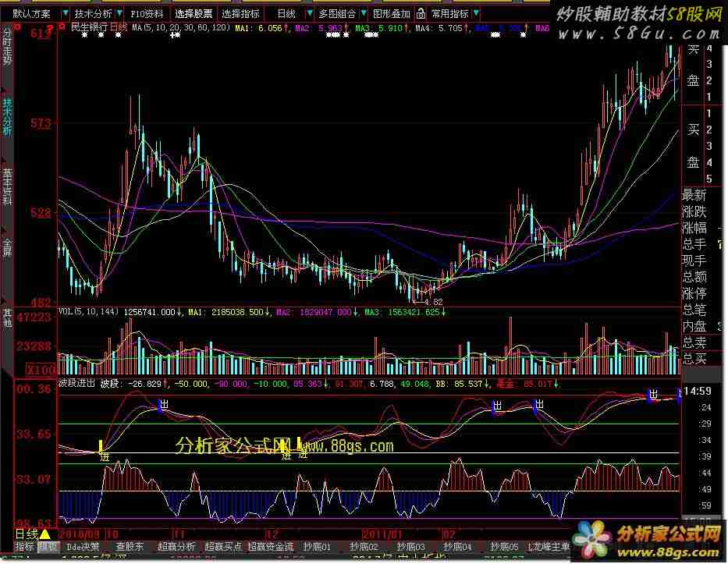The image size is (728, 564).
Task: Click the 现手 row in the quote panel
Action: point(694,261)
